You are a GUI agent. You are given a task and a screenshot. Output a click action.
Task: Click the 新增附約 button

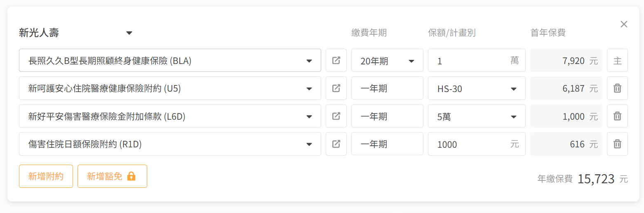tap(46, 176)
